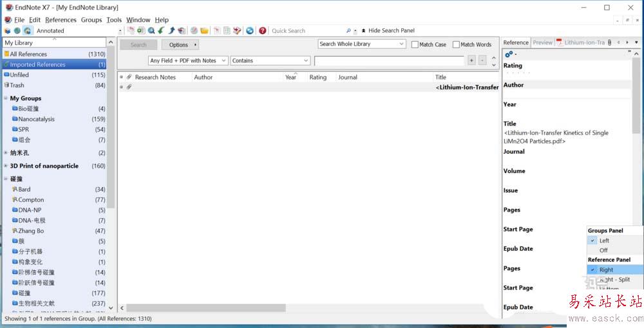
Task: Click the next tab arrow in Reference panel
Action: click(627, 42)
